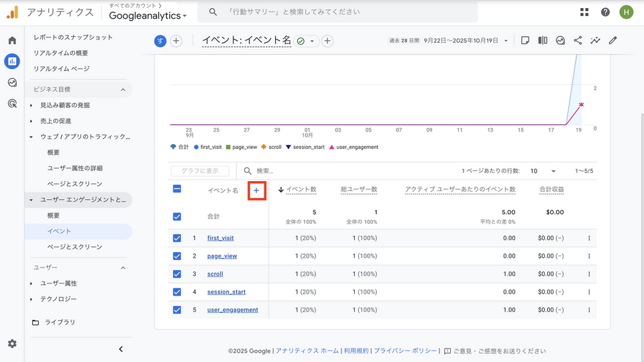
Task: Click the session_start event link
Action: pyautogui.click(x=226, y=292)
